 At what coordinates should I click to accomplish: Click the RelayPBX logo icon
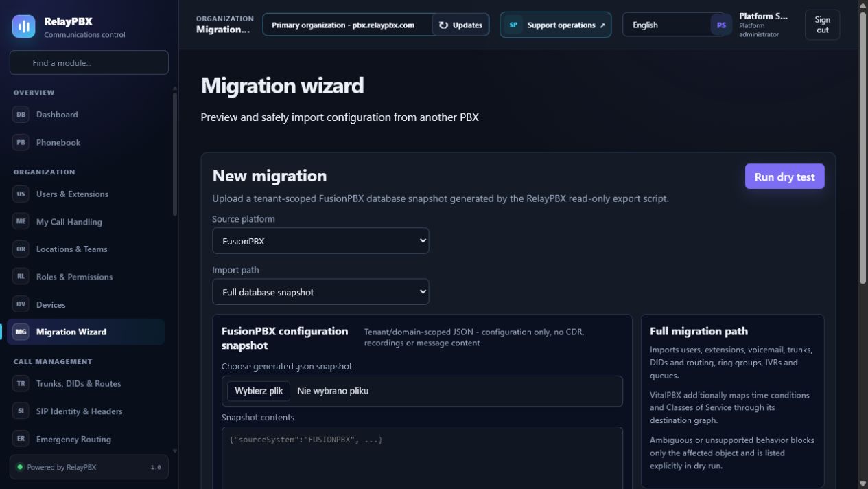click(24, 27)
